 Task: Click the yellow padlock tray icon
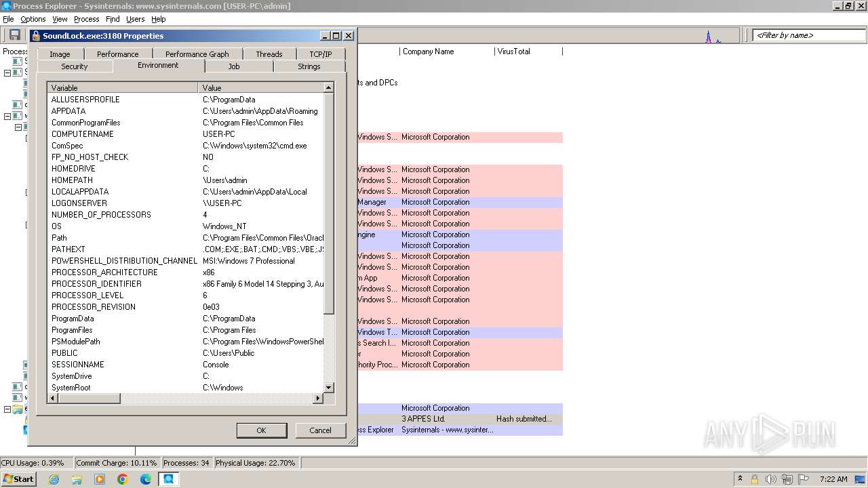click(754, 479)
